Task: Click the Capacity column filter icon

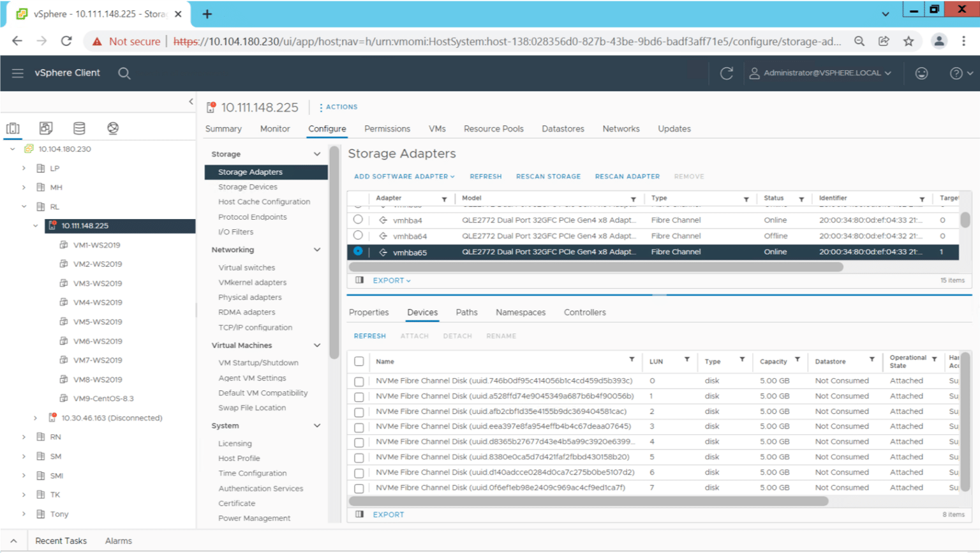Action: (x=798, y=360)
